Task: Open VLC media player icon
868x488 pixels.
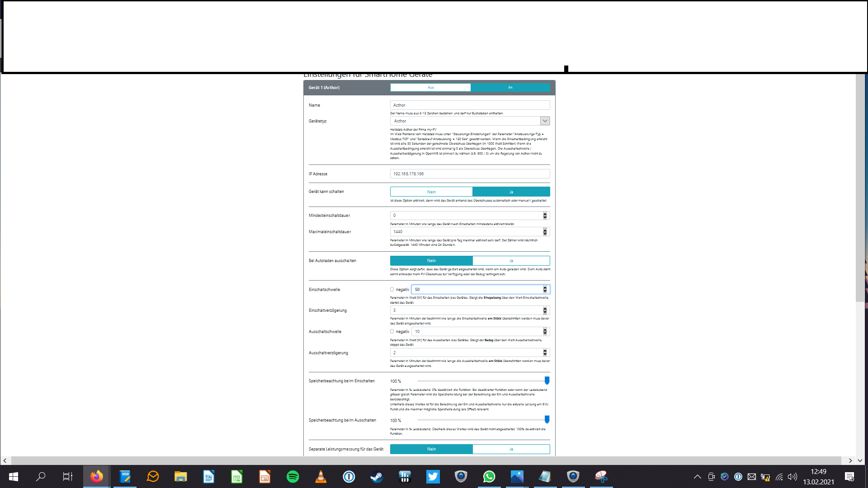Action: (321, 477)
